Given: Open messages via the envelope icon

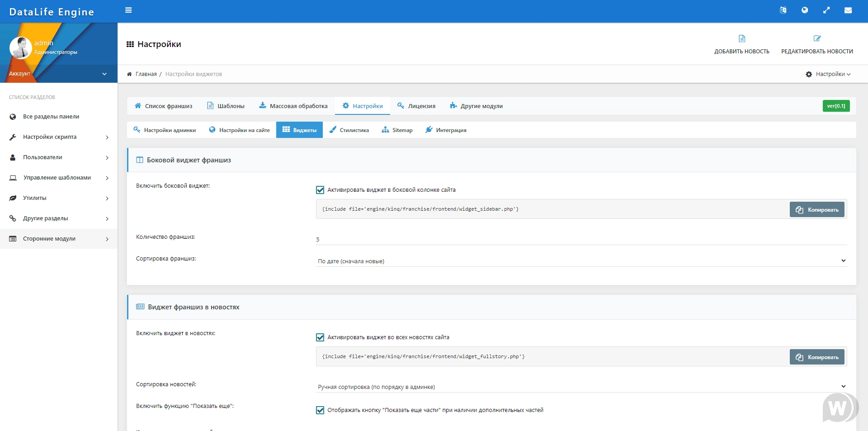Looking at the screenshot, I should coord(848,10).
